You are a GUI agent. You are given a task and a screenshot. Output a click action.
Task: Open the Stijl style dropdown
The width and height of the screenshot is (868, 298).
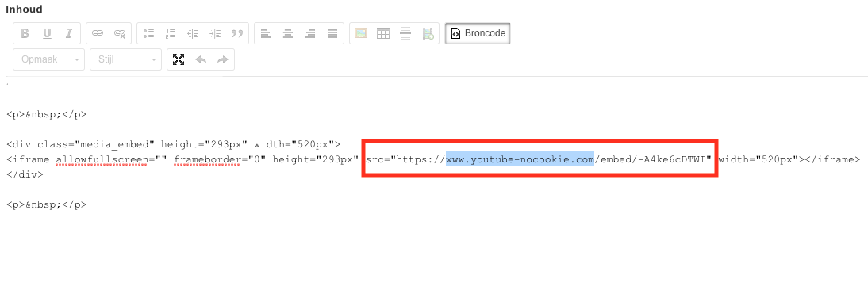click(125, 59)
